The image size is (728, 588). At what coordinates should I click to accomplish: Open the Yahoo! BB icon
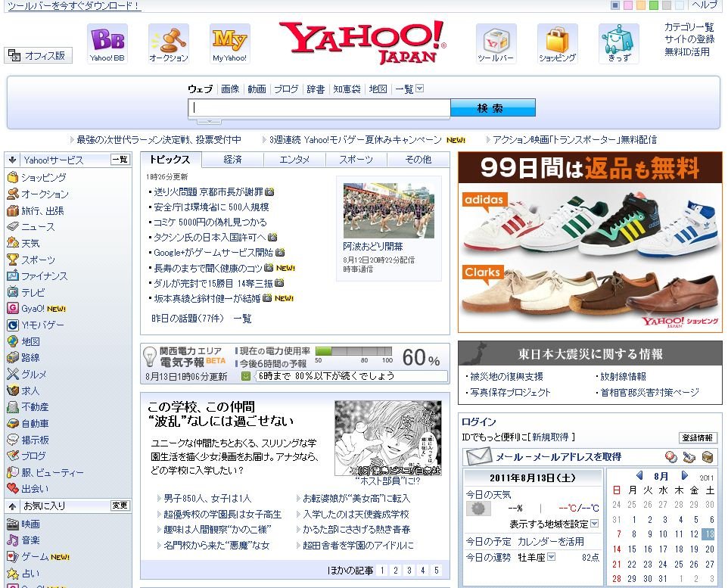(x=107, y=43)
